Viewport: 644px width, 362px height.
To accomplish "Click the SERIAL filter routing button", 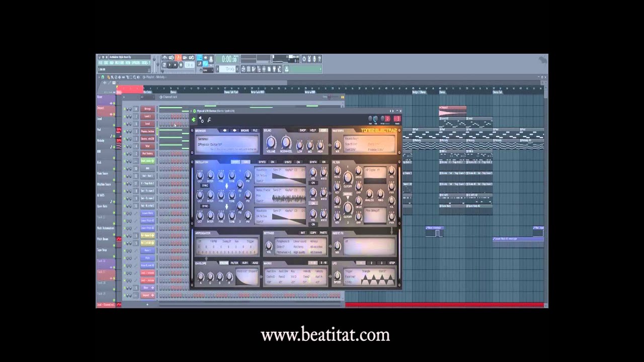I will pyautogui.click(x=348, y=194).
